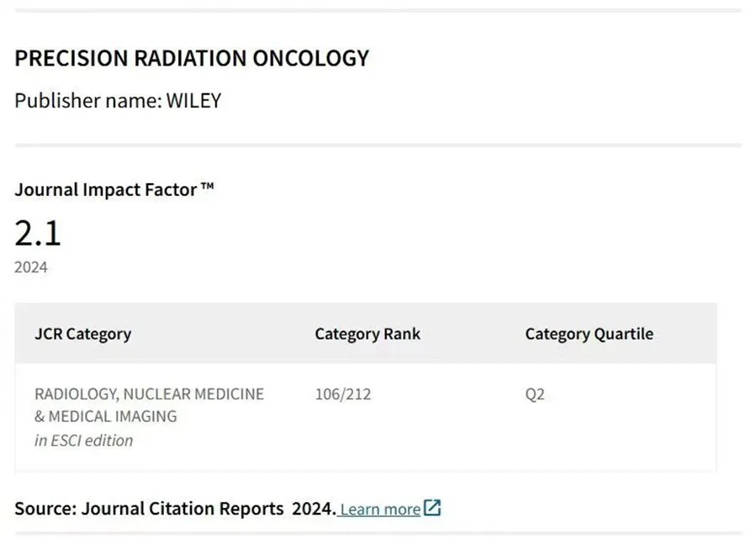Click the 2024 year label under impact factor
Image resolution: width=756 pixels, height=539 pixels.
click(x=31, y=267)
